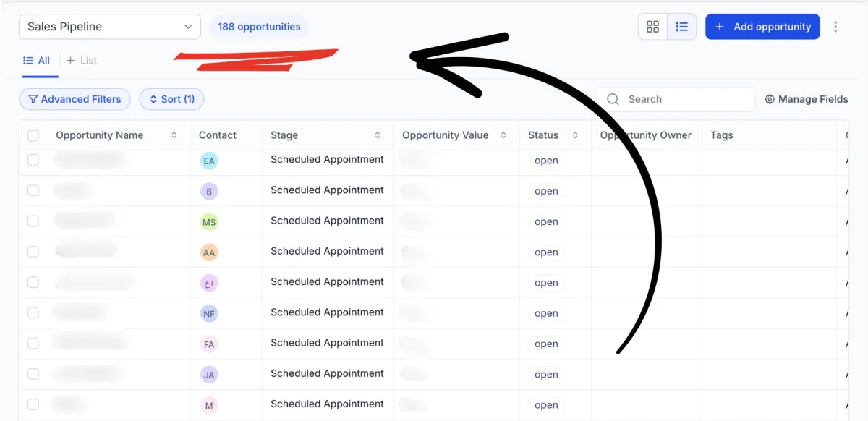Open the Sort (1) dropdown
Screen dimensions: 868x421
tap(171, 99)
